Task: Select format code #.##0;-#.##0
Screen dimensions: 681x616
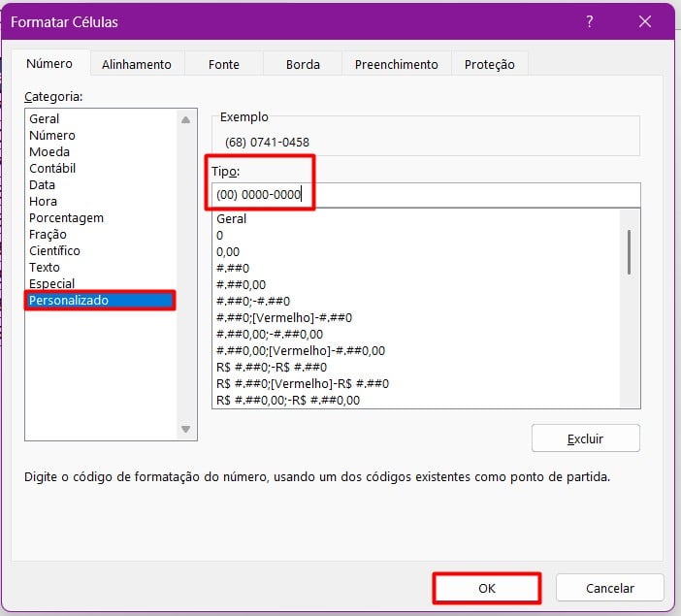Action: pos(416,301)
